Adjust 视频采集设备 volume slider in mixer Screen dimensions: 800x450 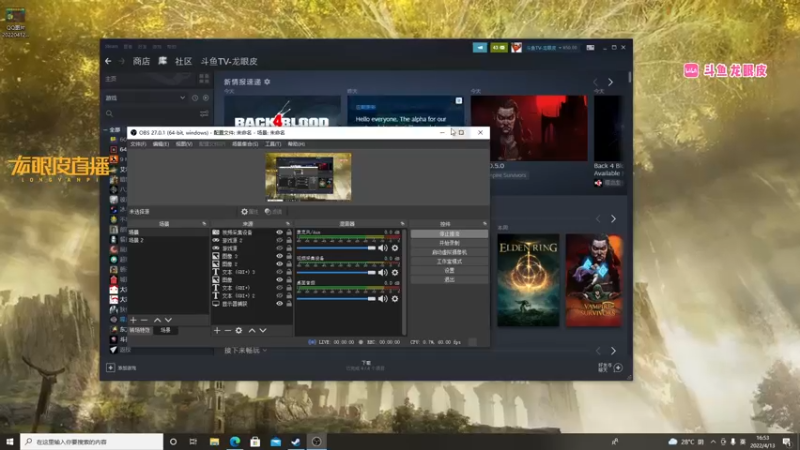point(336,272)
